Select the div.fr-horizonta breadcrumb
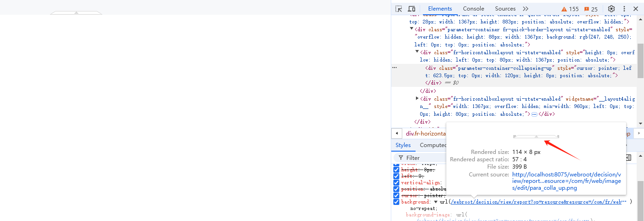 (x=426, y=134)
